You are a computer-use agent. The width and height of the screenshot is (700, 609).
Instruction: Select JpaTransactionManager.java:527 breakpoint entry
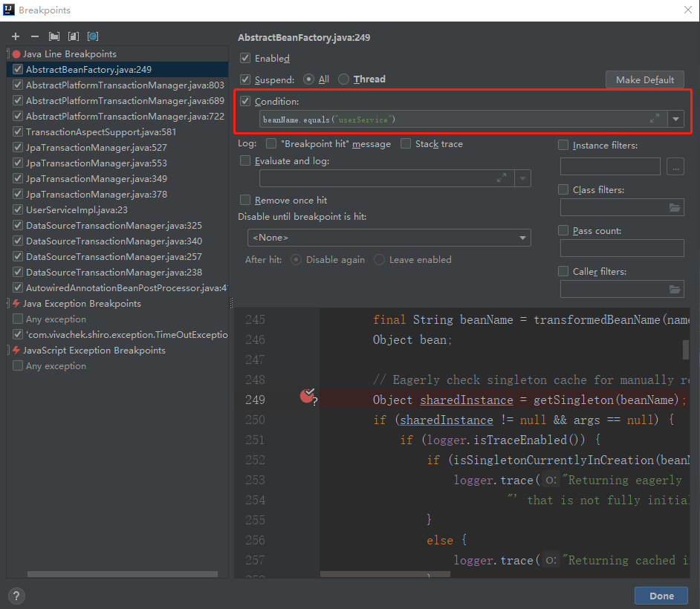96,148
